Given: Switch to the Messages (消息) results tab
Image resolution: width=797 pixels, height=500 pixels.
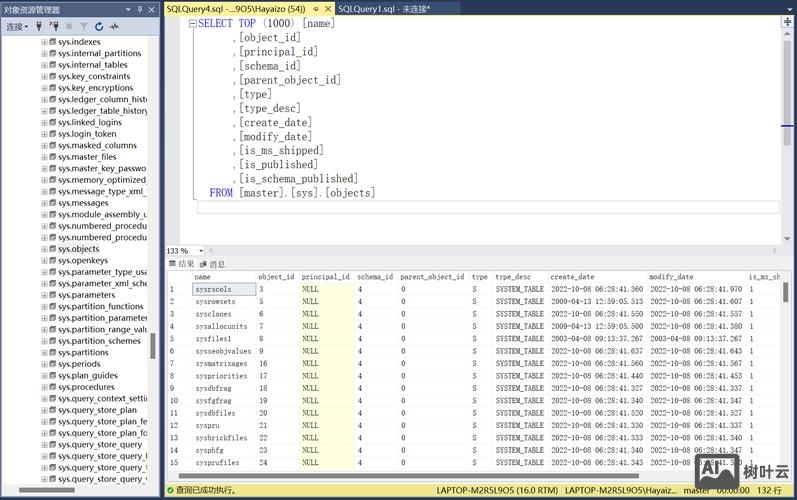Looking at the screenshot, I should pos(212,264).
